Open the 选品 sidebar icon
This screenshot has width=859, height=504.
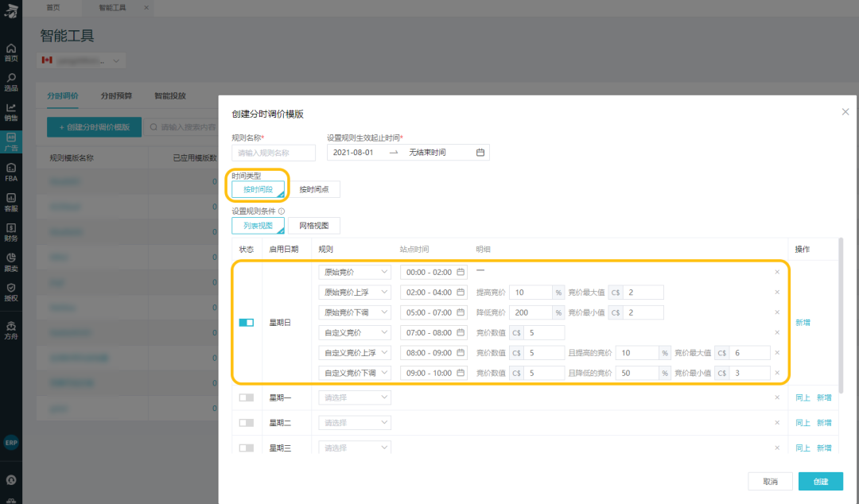pyautogui.click(x=11, y=82)
